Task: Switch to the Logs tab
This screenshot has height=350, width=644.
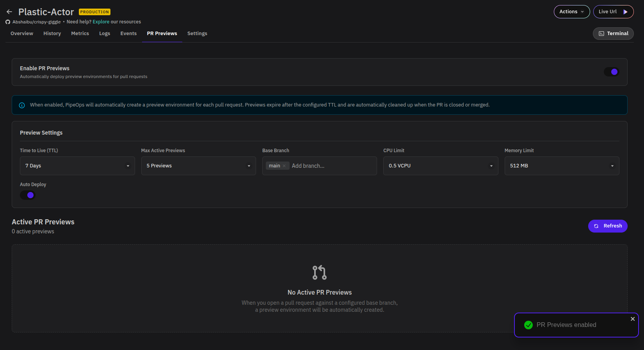Action: point(105,34)
